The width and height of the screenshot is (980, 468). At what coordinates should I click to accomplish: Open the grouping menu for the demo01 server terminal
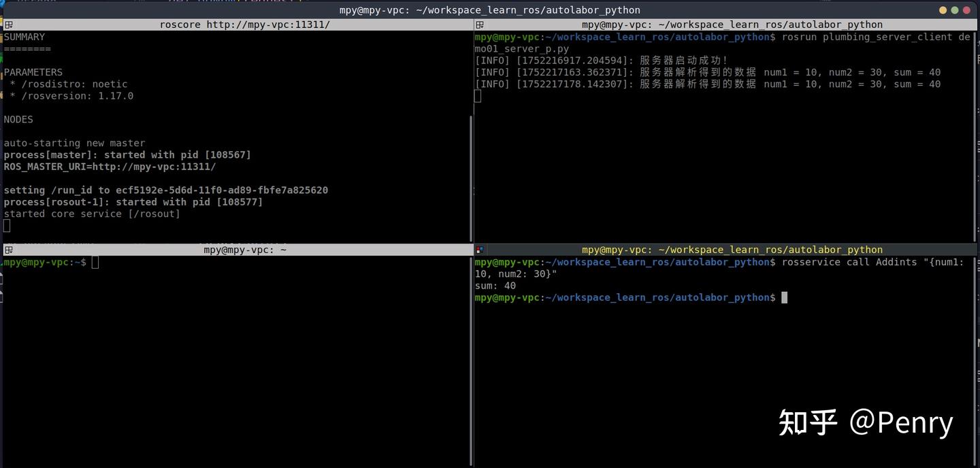478,24
